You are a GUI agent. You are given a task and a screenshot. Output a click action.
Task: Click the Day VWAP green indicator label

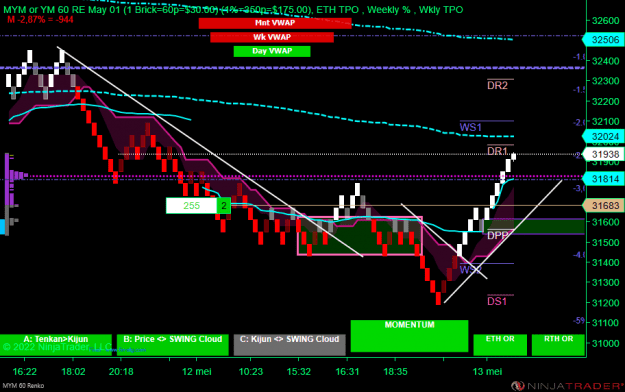coord(272,51)
